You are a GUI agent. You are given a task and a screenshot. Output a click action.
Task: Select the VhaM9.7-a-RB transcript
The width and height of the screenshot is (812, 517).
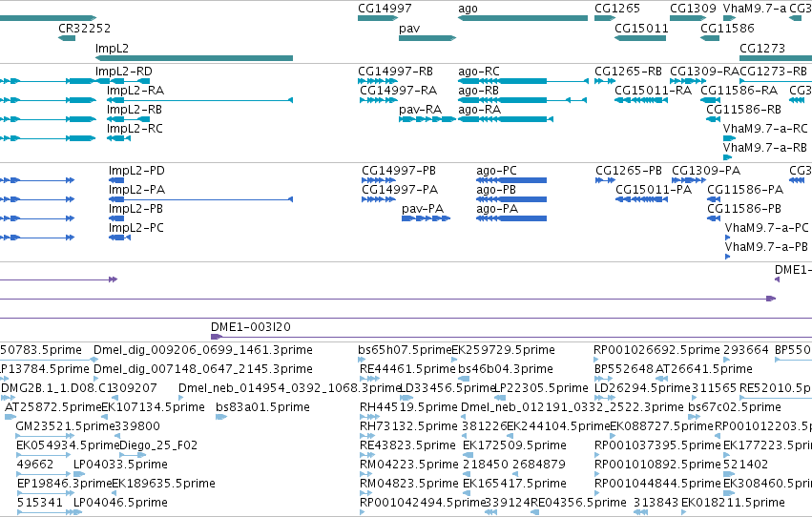click(x=728, y=157)
